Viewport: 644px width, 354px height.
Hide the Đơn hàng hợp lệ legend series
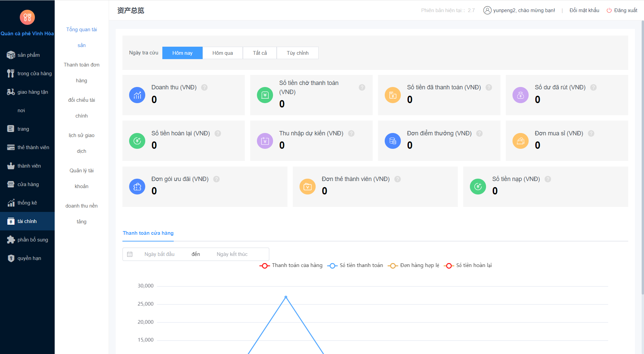(x=414, y=265)
